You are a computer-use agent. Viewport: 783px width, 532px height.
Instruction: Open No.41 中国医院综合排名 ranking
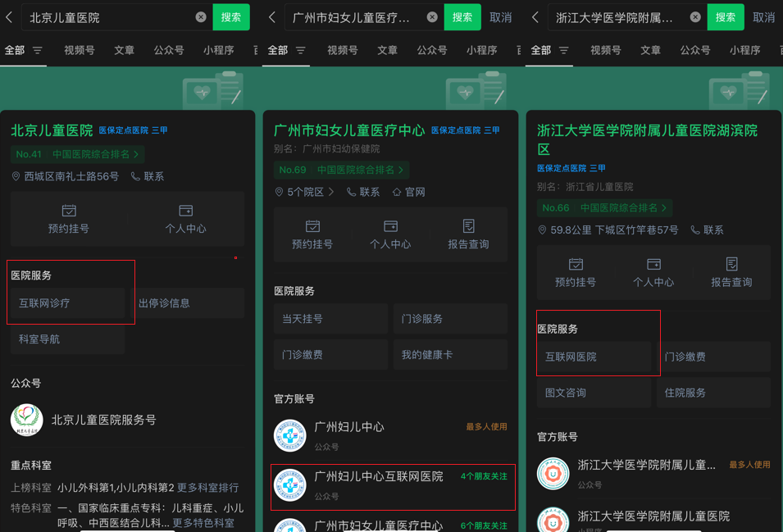point(77,154)
